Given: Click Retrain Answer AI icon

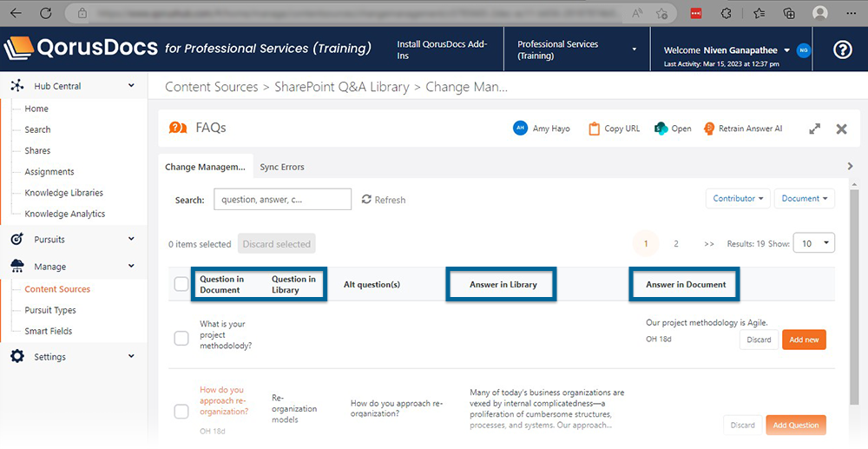Looking at the screenshot, I should 708,129.
